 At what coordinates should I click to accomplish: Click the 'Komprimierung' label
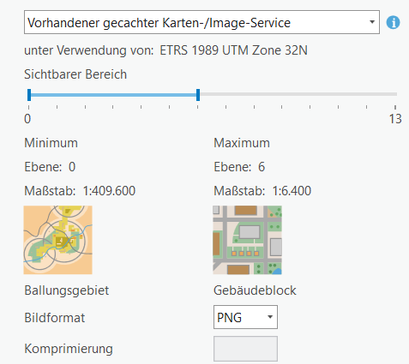[x=69, y=349]
